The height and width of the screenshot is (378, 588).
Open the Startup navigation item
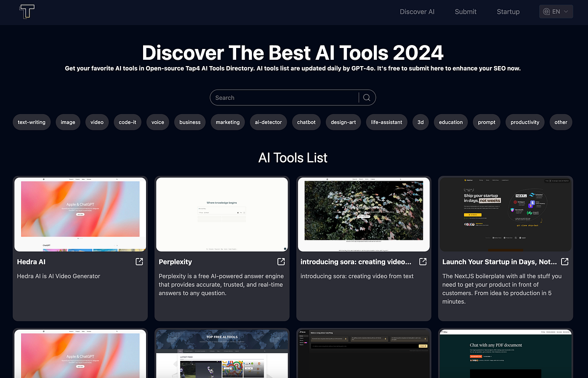(x=508, y=11)
